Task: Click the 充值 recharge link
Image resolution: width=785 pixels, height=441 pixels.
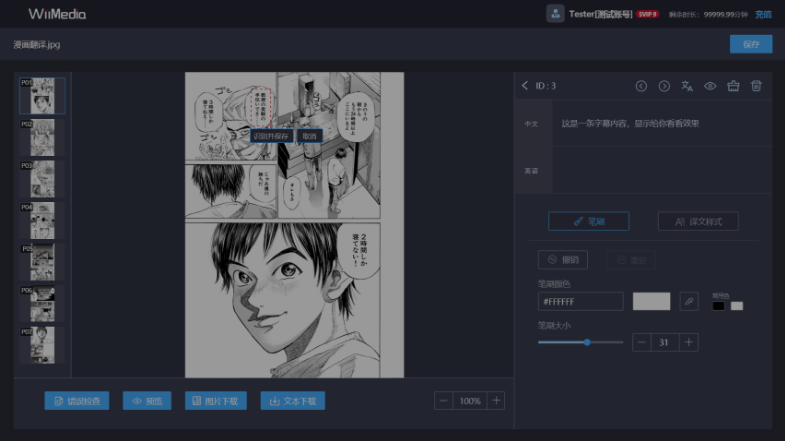Action: (763, 15)
